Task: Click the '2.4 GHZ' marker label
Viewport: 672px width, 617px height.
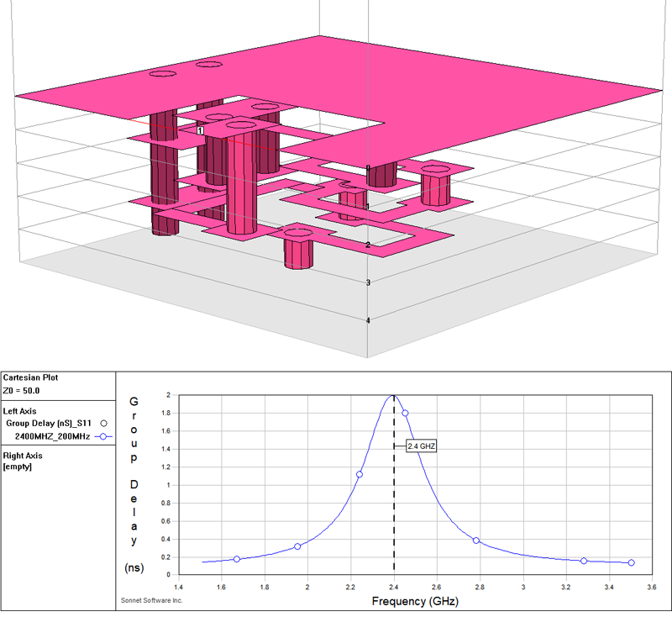Action: [422, 446]
